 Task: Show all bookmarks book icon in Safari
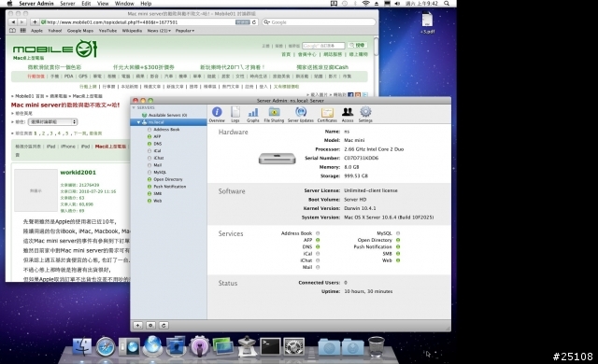point(12,31)
